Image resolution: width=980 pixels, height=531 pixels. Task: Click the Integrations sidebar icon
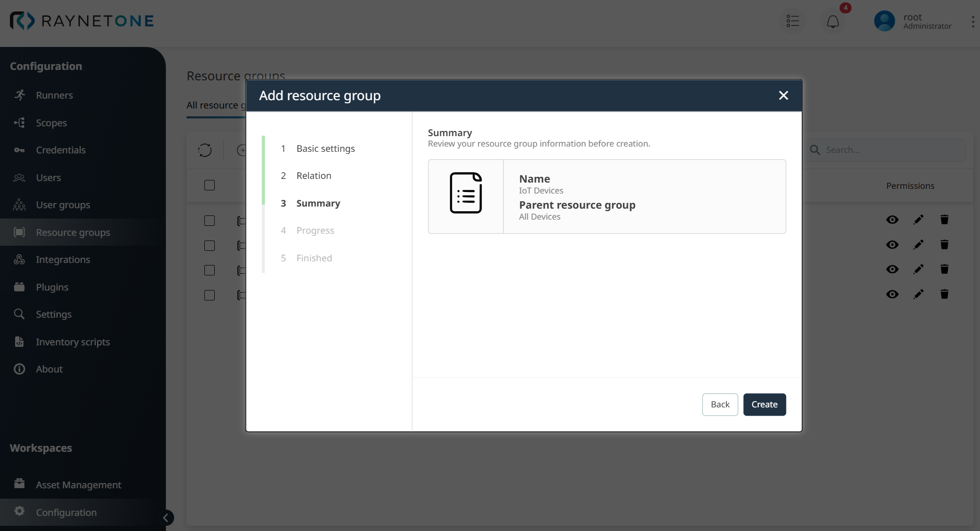pyautogui.click(x=19, y=259)
